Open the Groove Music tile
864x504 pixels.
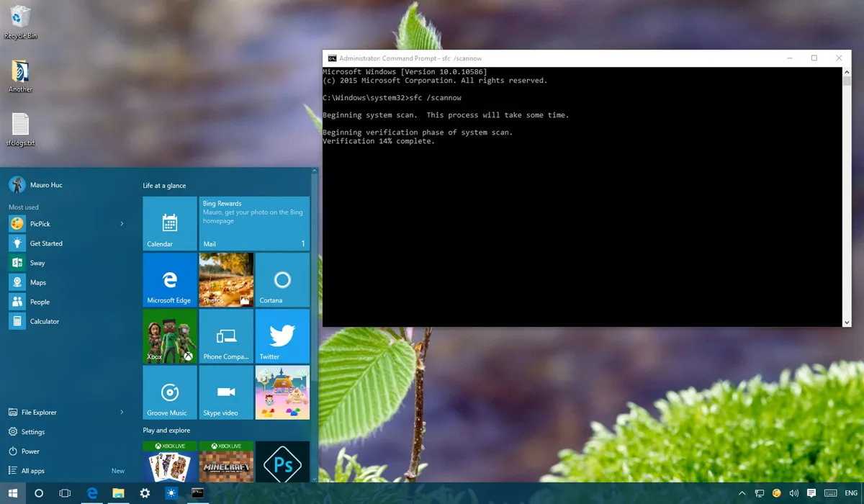click(169, 392)
